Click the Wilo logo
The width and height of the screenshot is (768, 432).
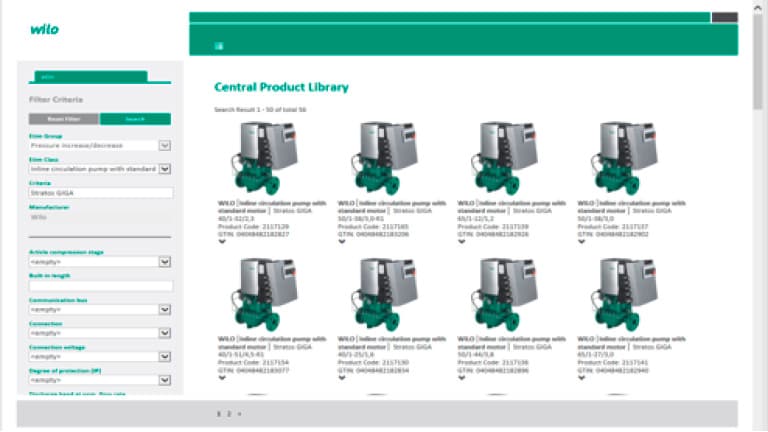click(45, 29)
